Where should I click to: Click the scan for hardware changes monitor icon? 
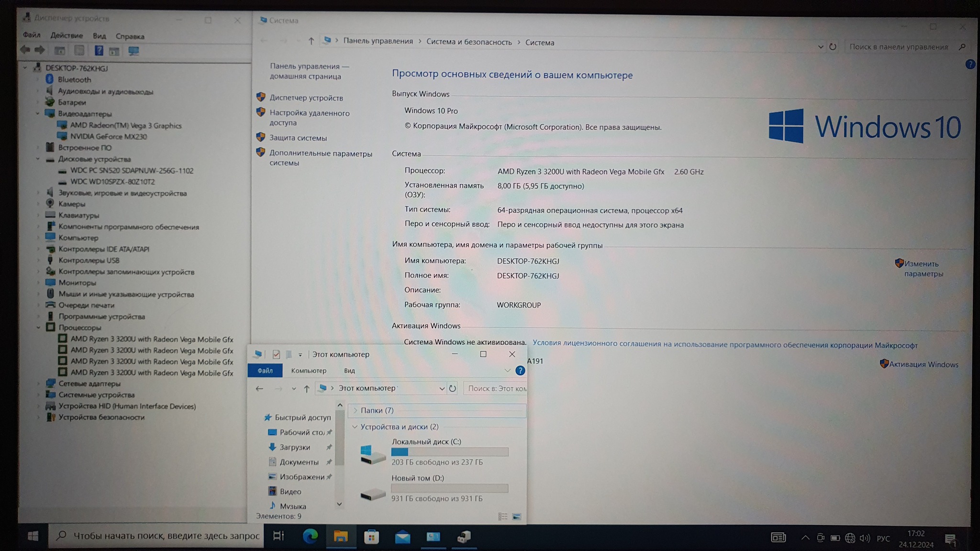(134, 51)
